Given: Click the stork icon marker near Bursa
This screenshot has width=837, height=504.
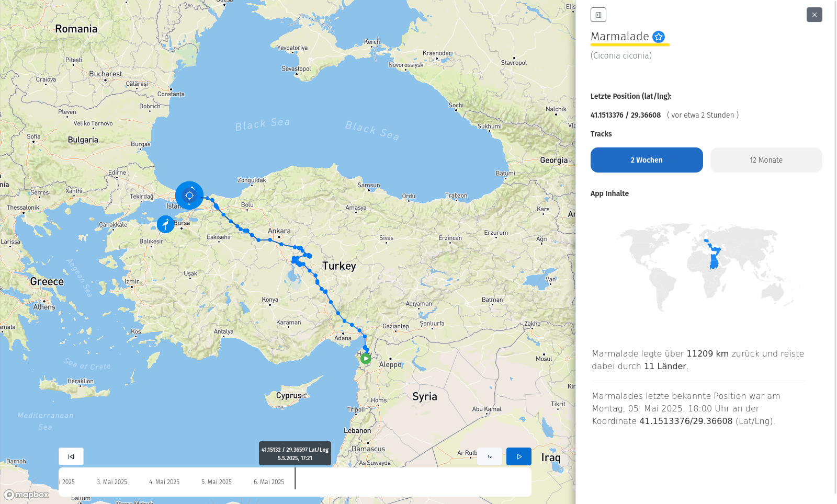Looking at the screenshot, I should pyautogui.click(x=166, y=224).
